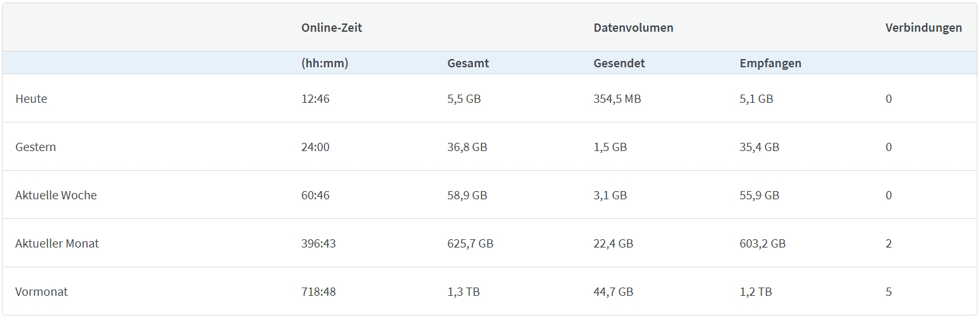
Task: Select the Vormonat row label
Action: (41, 292)
